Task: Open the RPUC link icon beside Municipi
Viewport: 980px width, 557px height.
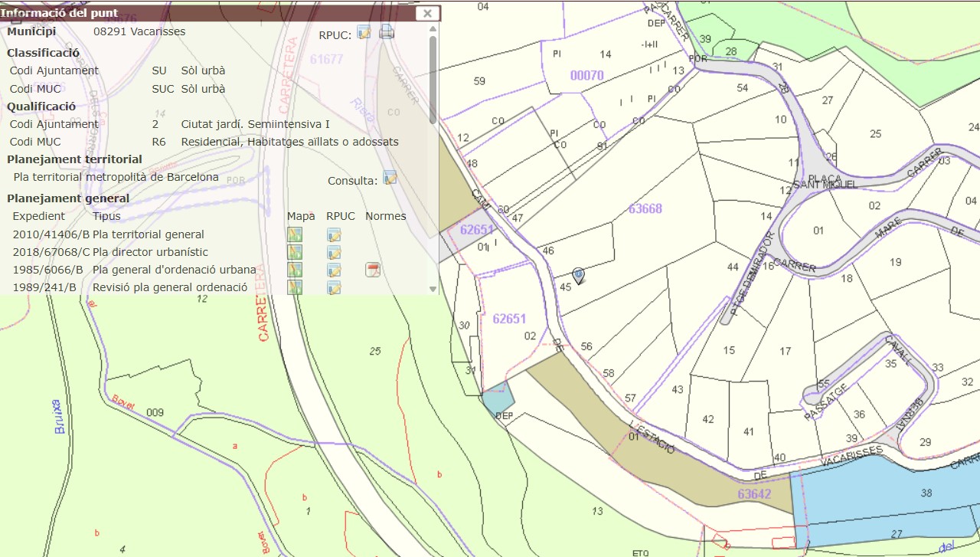Action: pyautogui.click(x=364, y=32)
